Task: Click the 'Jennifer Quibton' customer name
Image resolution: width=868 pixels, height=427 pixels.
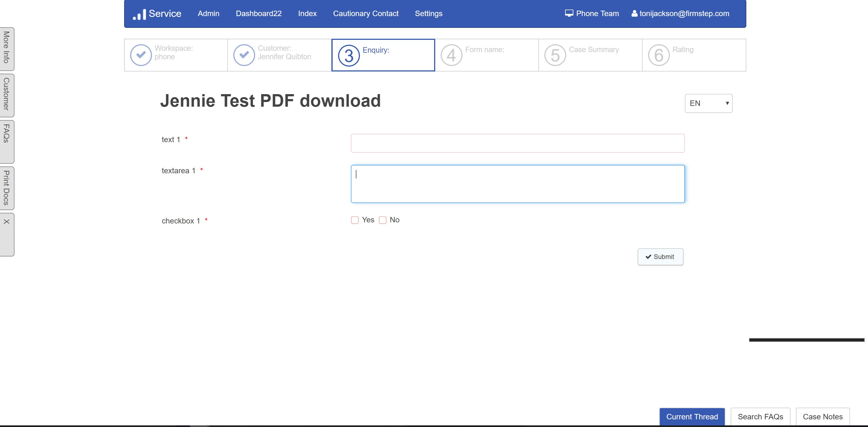Action: coord(284,57)
